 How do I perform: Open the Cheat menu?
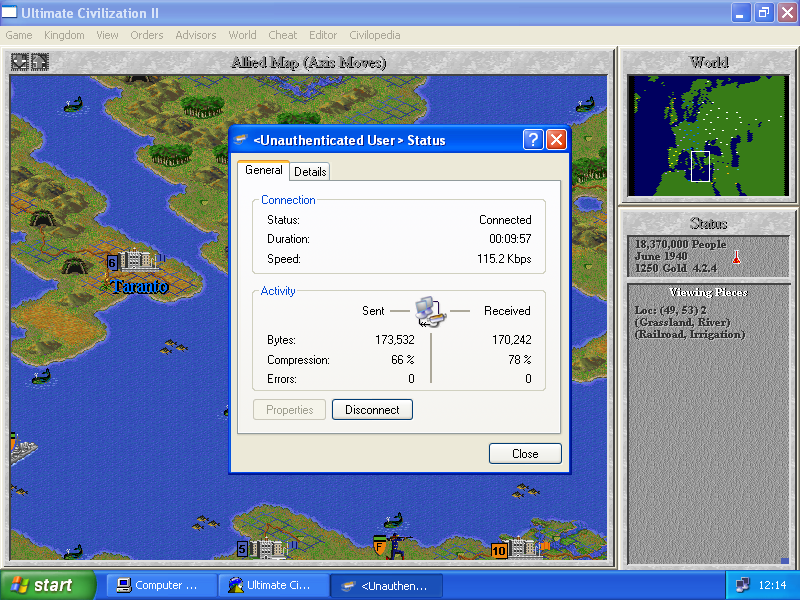283,35
